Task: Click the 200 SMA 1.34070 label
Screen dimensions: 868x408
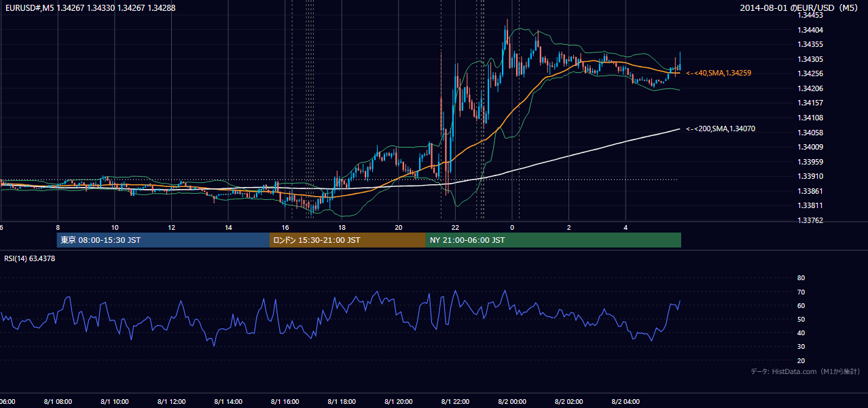Action: [721, 129]
